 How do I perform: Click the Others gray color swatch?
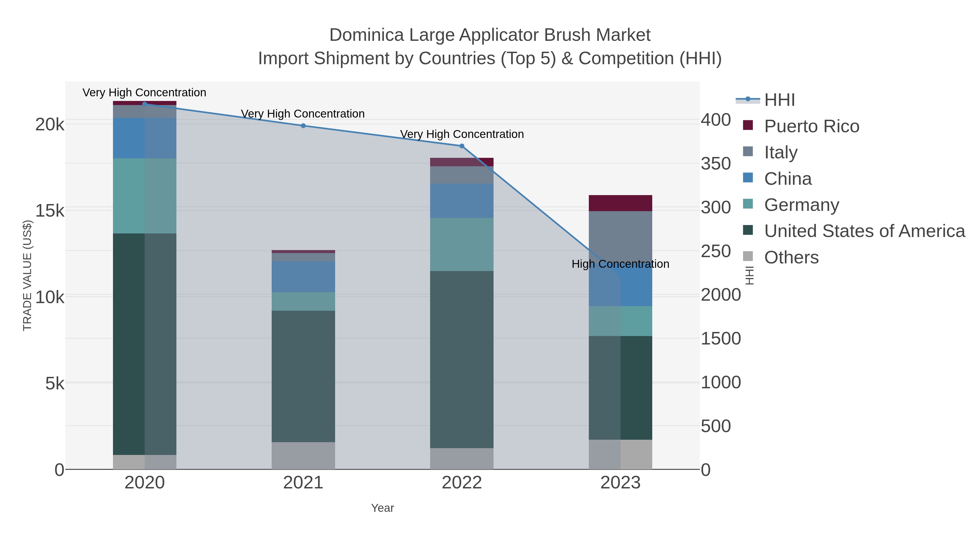pos(748,256)
